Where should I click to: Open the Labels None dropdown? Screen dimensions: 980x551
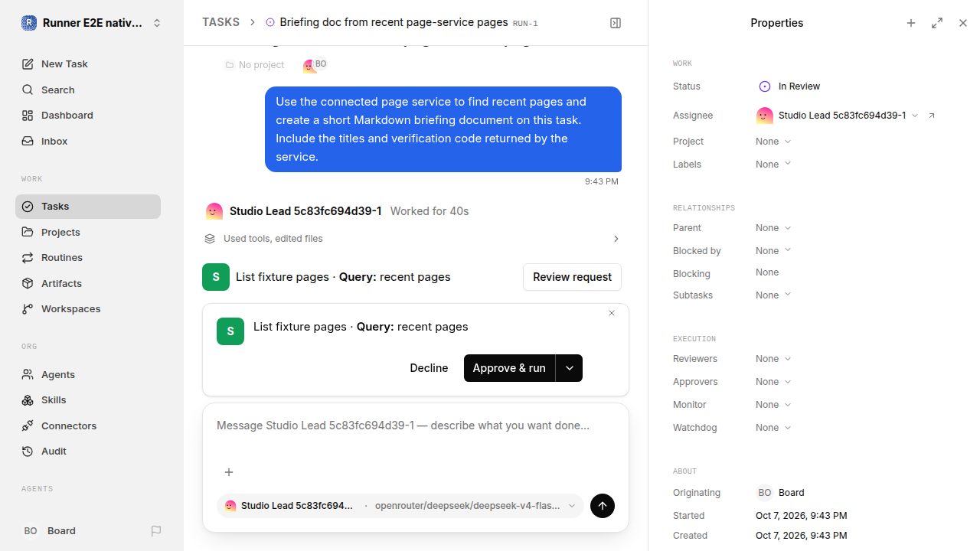click(773, 165)
